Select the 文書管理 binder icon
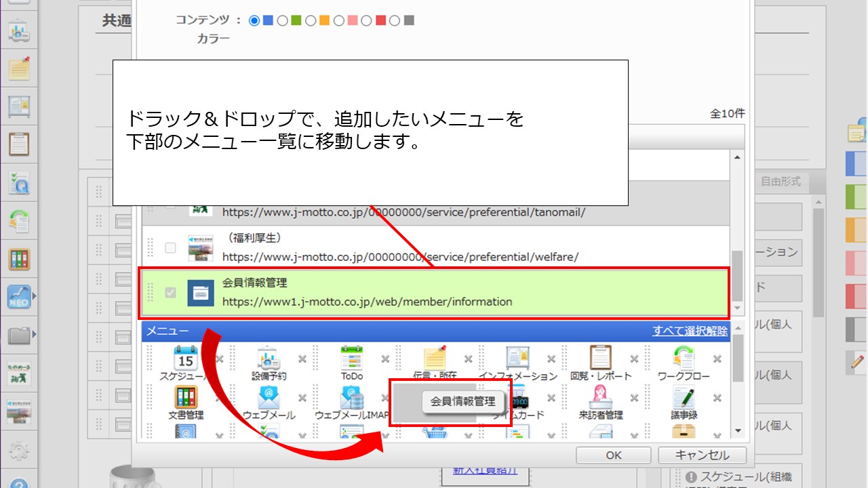The image size is (868, 488). [185, 396]
